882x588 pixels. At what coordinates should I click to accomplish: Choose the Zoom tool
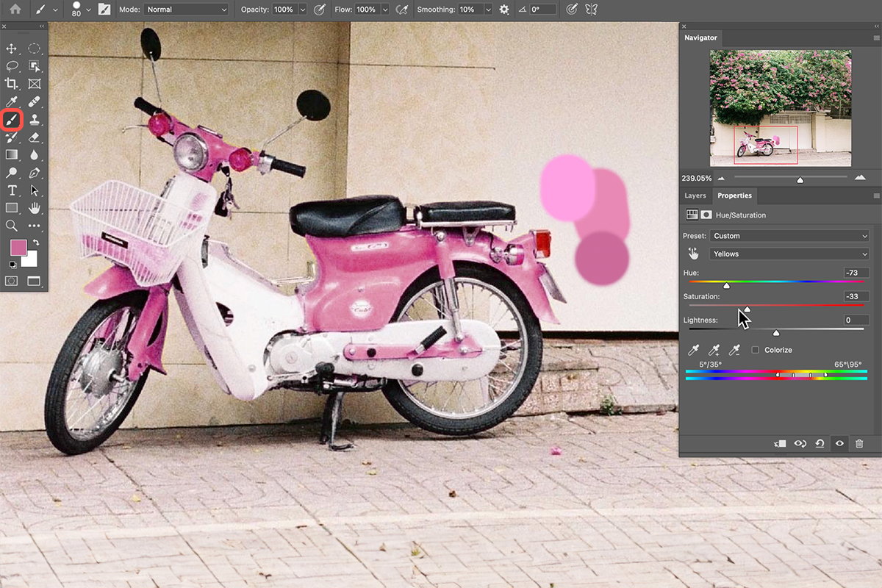11,225
